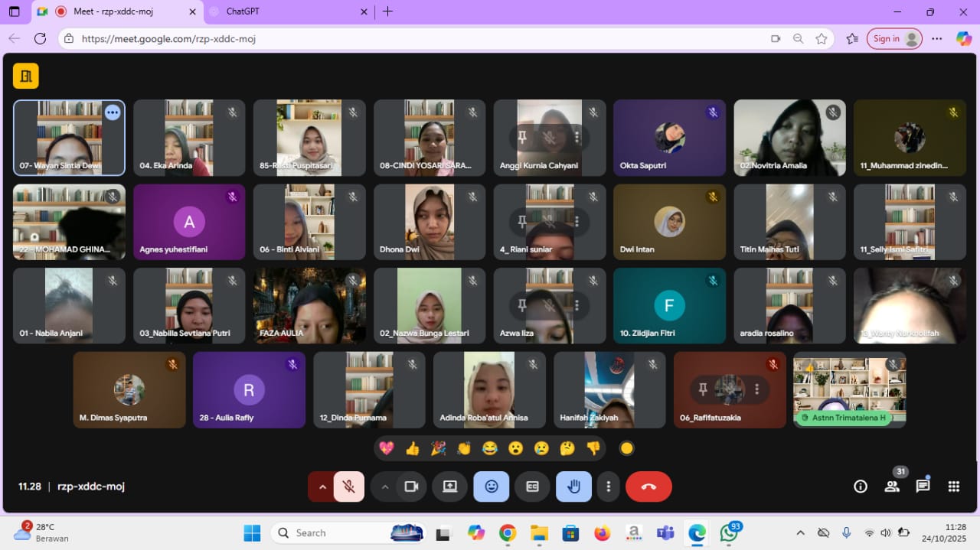Choose the yellow skin tone circle for reactions
The image size is (980, 550).
(626, 448)
